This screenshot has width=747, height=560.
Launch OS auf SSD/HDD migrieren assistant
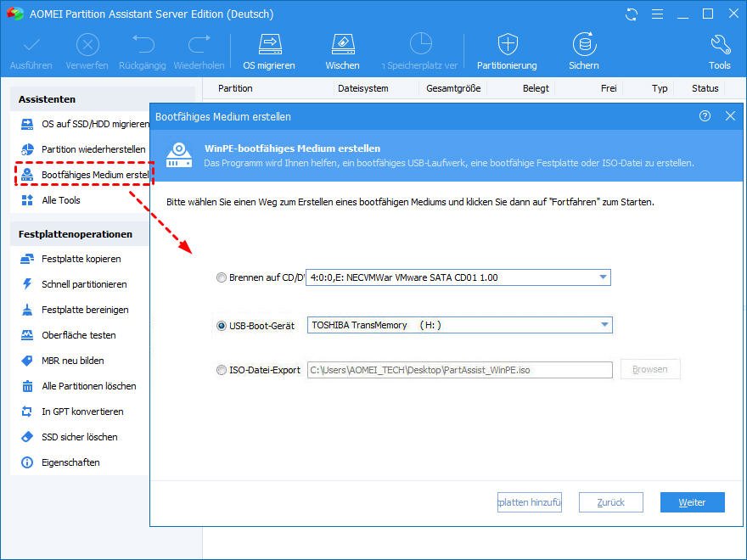(x=84, y=124)
